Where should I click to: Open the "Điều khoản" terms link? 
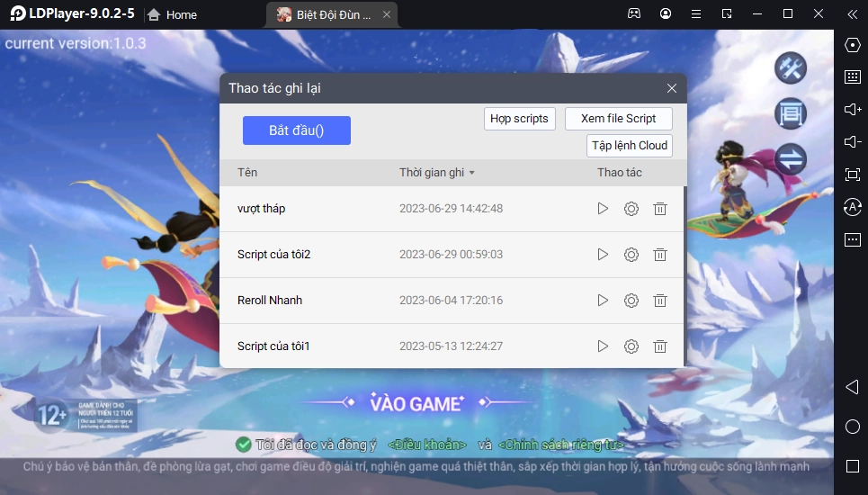click(427, 445)
